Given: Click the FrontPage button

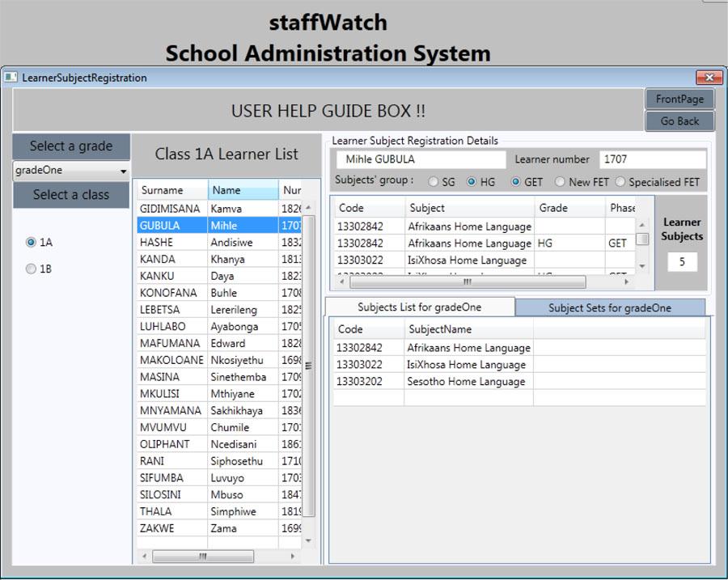Looking at the screenshot, I should 679,99.
